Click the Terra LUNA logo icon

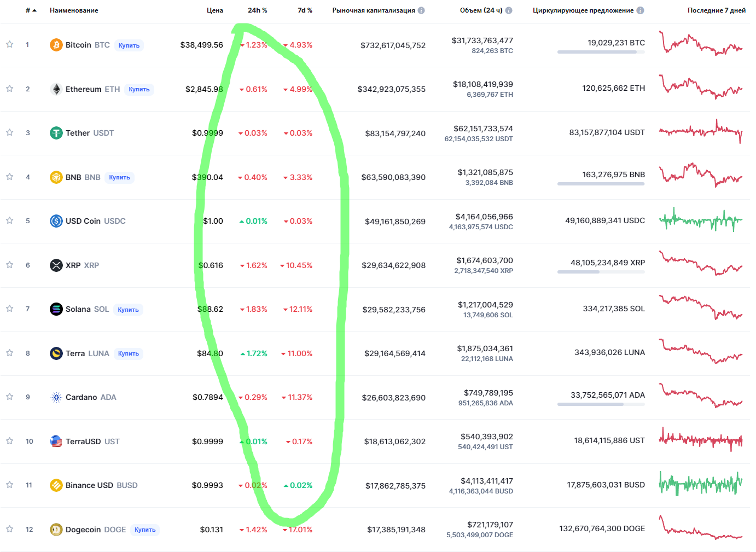pos(56,353)
